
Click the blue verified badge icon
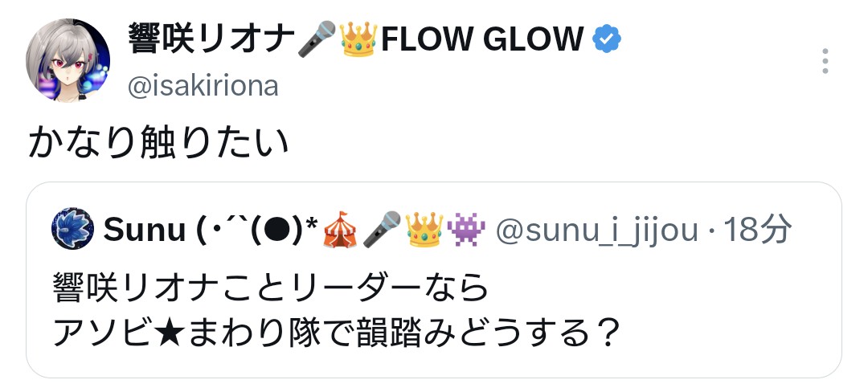coord(607,39)
